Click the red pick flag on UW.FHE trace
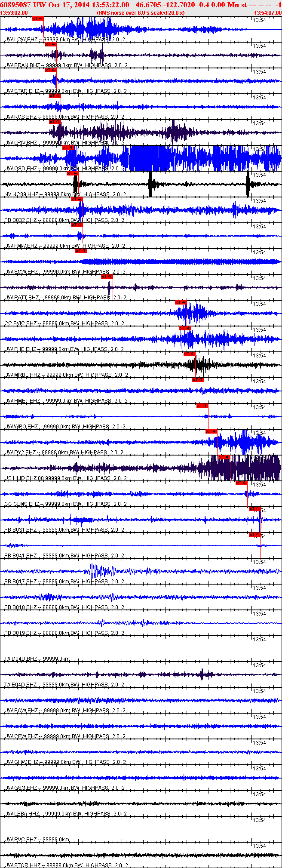The height and width of the screenshot is (868, 282). click(186, 328)
